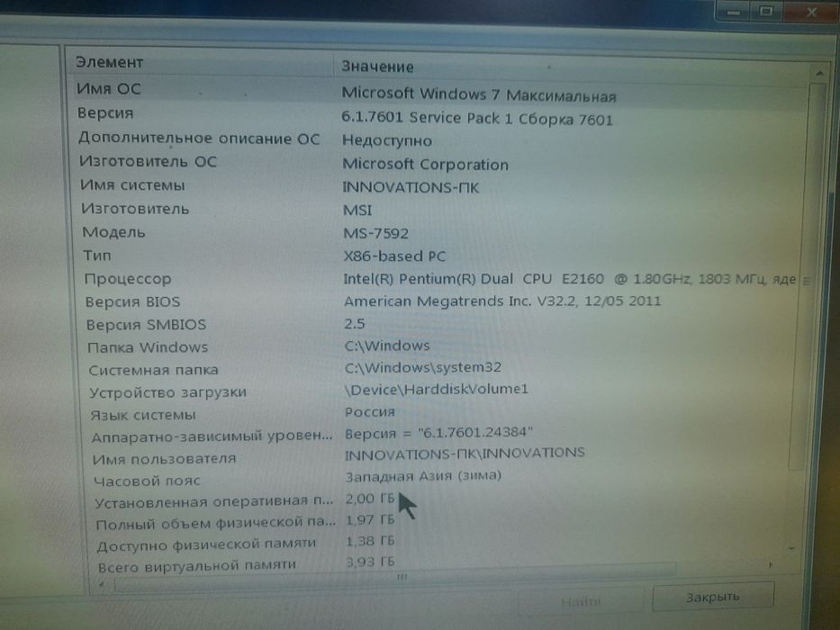The width and height of the screenshot is (840, 630).
Task: Click the 3,93 ГБ value
Action: (x=370, y=562)
